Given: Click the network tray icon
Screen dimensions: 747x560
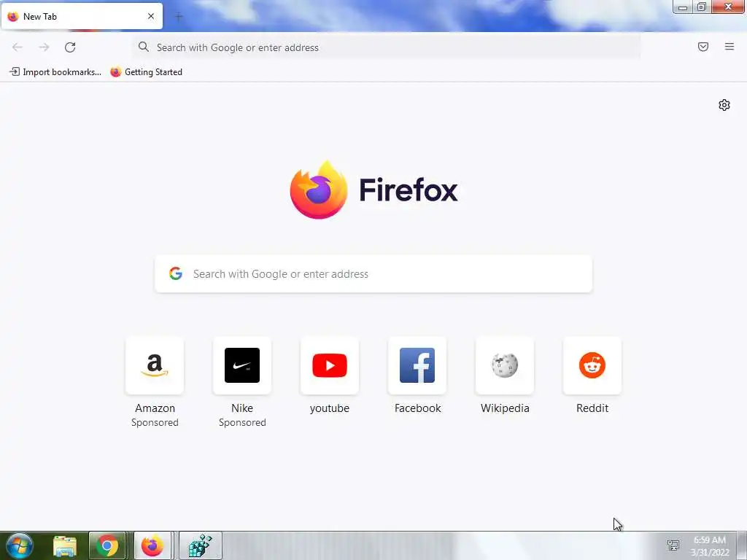Looking at the screenshot, I should click(x=673, y=545).
